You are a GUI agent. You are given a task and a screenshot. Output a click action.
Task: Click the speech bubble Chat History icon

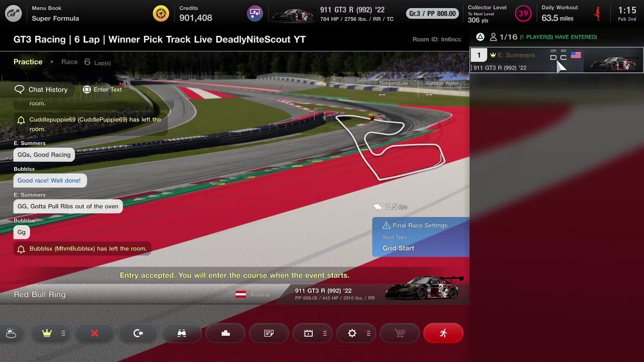[20, 89]
